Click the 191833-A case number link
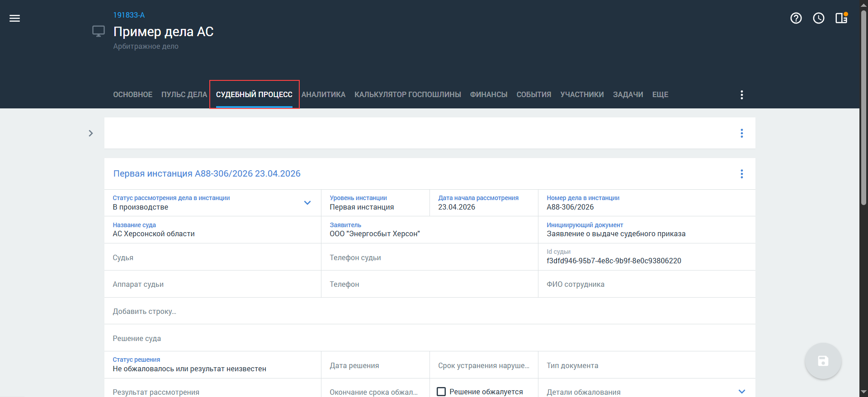The width and height of the screenshot is (868, 397). click(x=129, y=15)
